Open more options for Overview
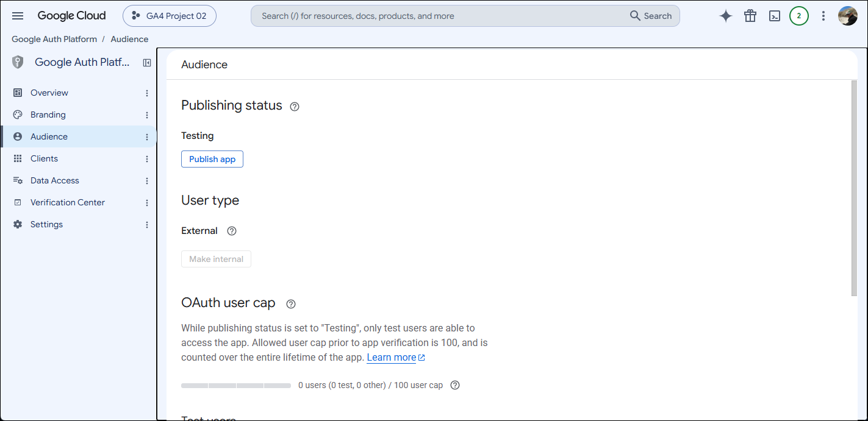The height and width of the screenshot is (421, 868). click(x=147, y=93)
